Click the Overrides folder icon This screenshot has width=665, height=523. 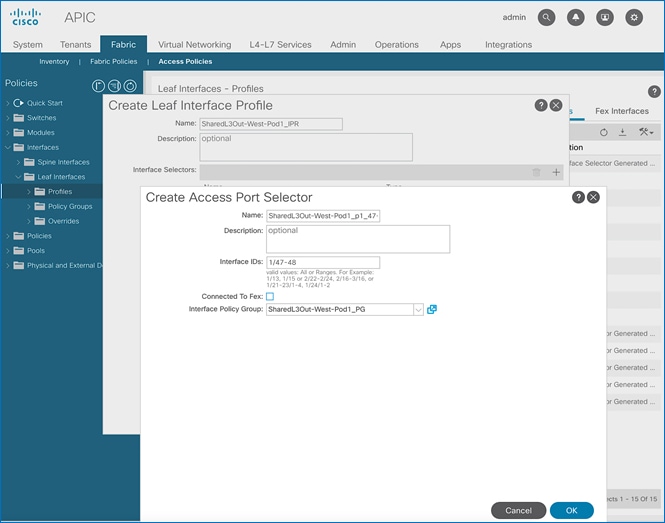pos(40,221)
